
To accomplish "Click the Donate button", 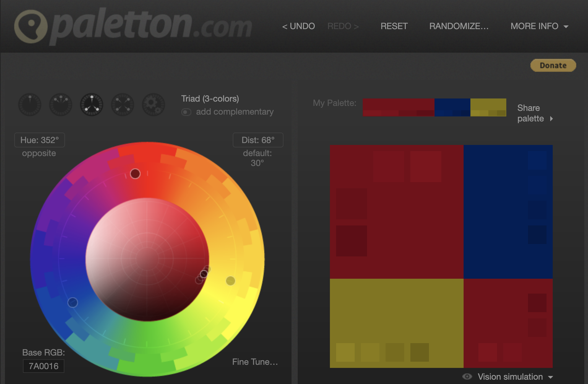I will pos(553,65).
